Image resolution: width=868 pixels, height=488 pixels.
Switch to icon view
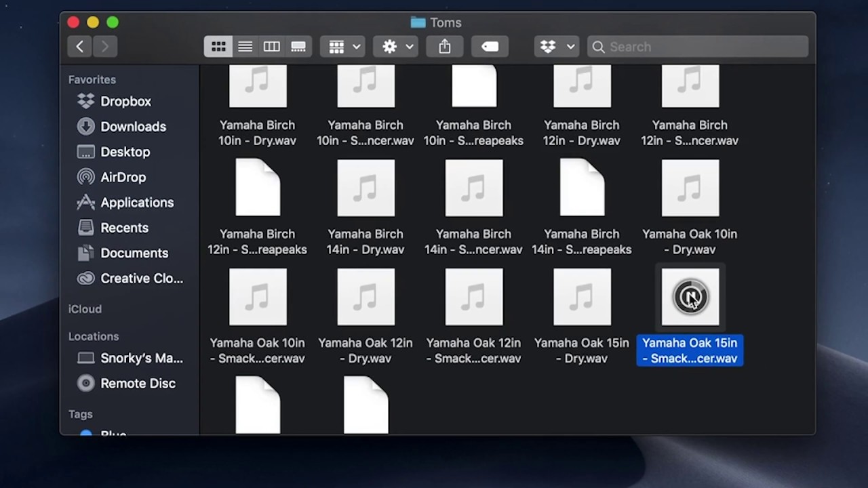coord(218,46)
